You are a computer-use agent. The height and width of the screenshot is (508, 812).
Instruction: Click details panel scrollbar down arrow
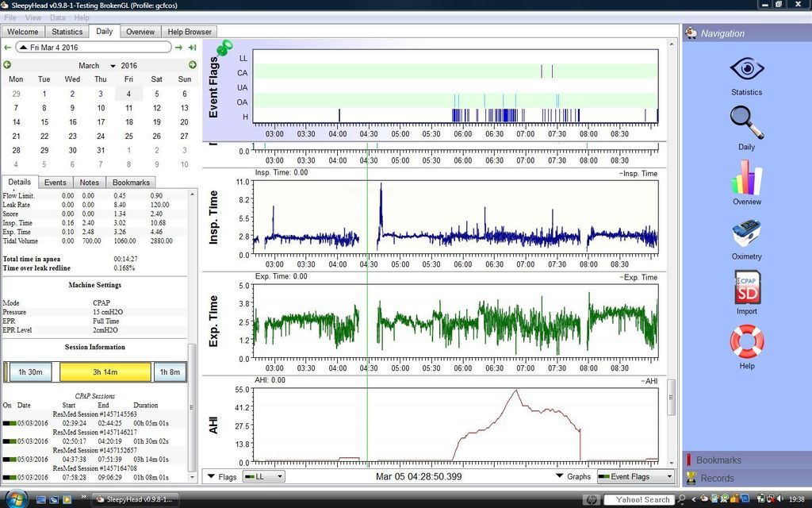coord(193,477)
